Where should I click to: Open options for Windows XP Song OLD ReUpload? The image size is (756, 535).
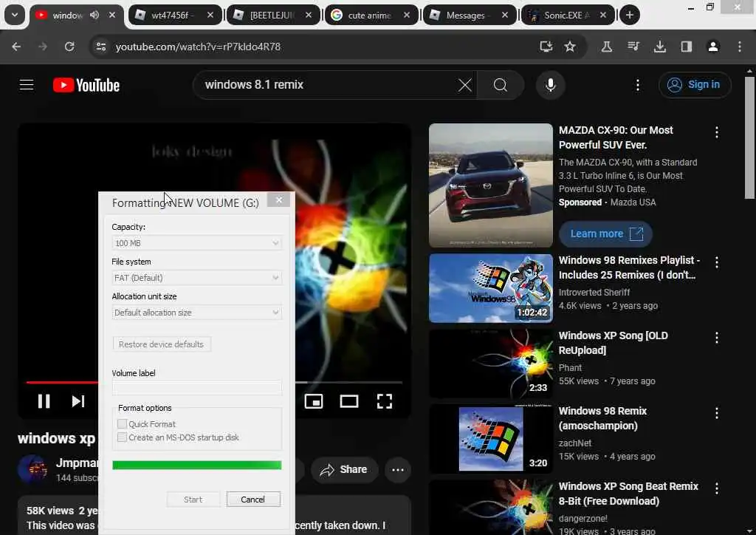coord(717,337)
